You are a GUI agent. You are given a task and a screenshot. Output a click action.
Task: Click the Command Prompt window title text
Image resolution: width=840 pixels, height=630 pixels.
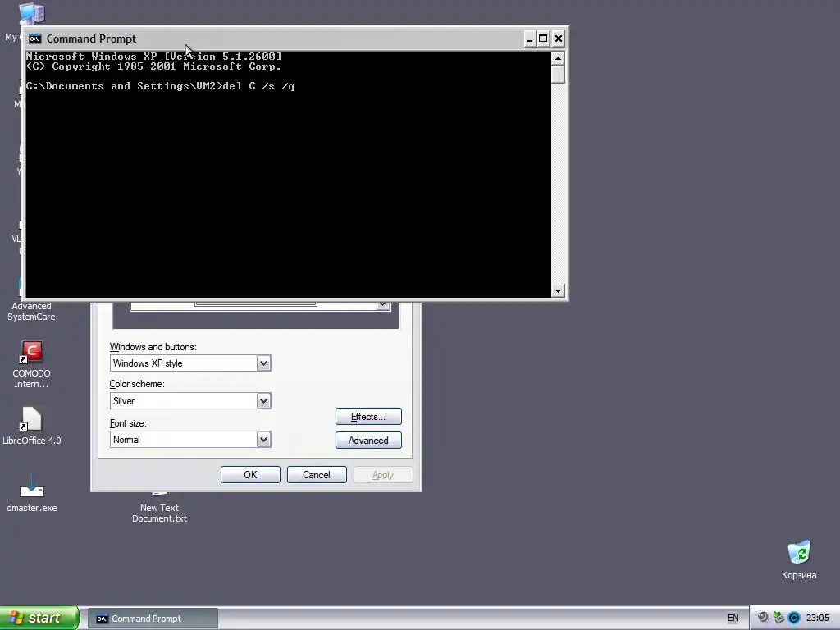click(91, 39)
